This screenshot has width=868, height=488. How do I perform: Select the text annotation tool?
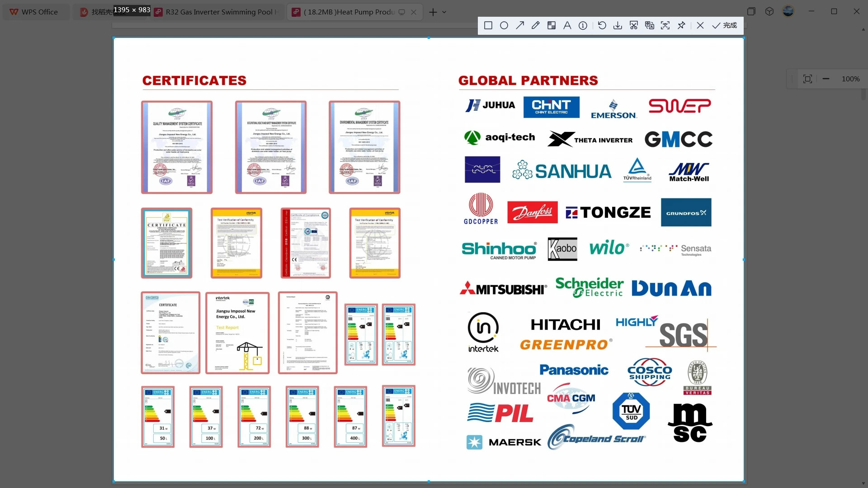567,25
